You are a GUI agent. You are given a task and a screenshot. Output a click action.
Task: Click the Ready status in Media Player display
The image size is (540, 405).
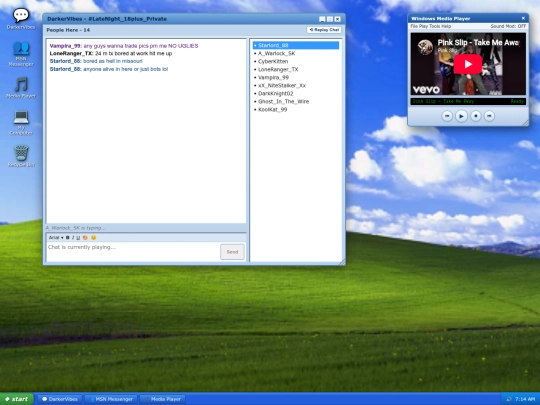click(517, 102)
